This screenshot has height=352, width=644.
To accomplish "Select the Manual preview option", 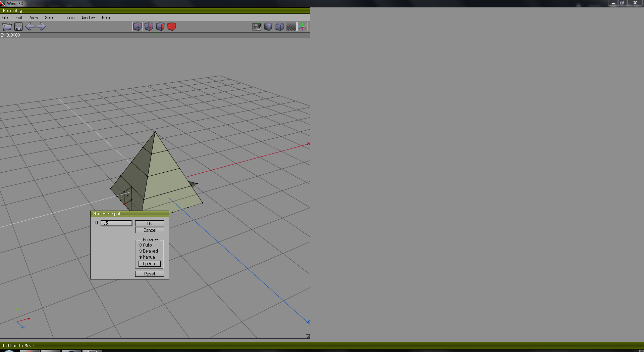I will click(x=147, y=257).
